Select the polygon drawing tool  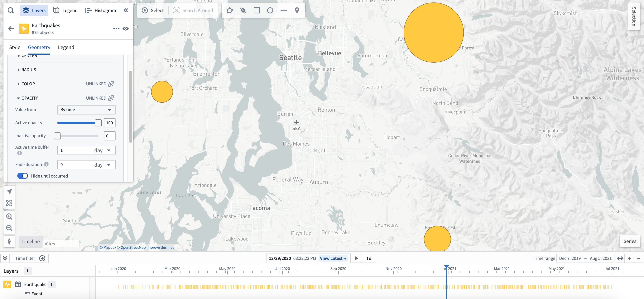coord(229,11)
